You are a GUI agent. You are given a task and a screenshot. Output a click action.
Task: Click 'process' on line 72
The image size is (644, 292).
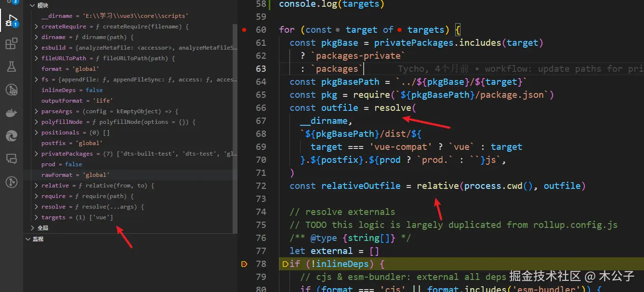click(483, 186)
